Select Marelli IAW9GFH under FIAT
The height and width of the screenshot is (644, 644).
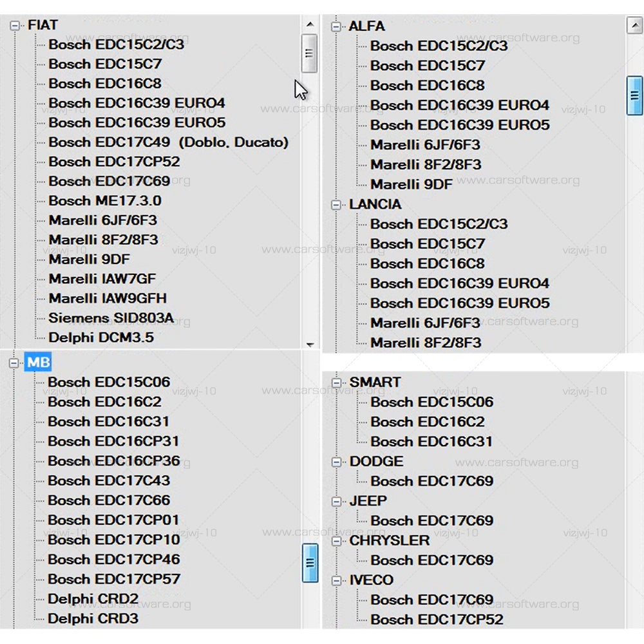click(108, 298)
